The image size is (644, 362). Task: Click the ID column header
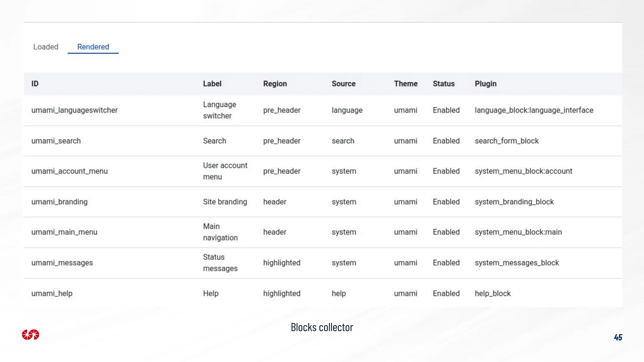pyautogui.click(x=35, y=84)
